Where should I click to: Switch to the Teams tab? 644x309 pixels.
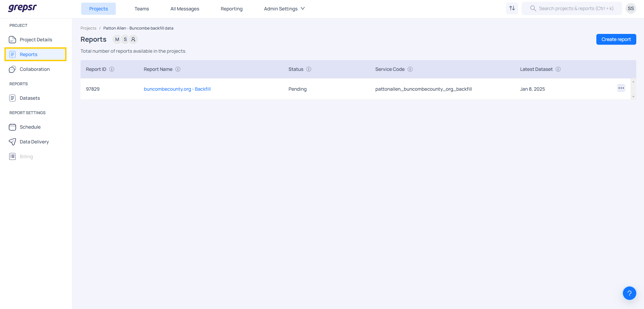tap(142, 9)
